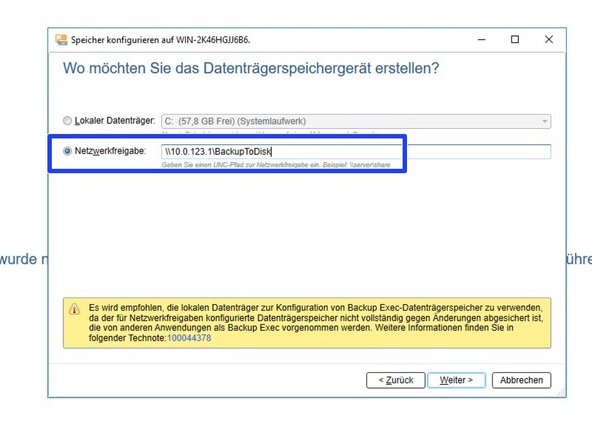Click the network share UNC path field
This screenshot has height=444, width=592.
356,151
